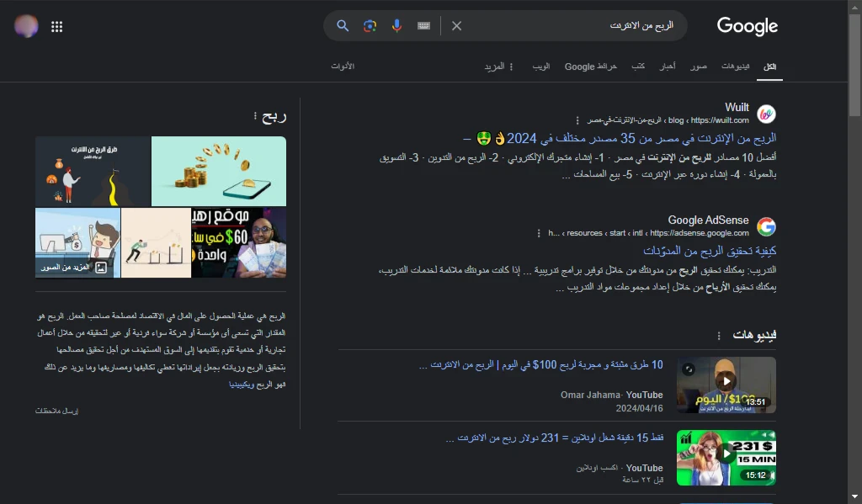Click the scrollbar down arrow
Image resolution: width=862 pixels, height=504 pixels.
(x=854, y=497)
